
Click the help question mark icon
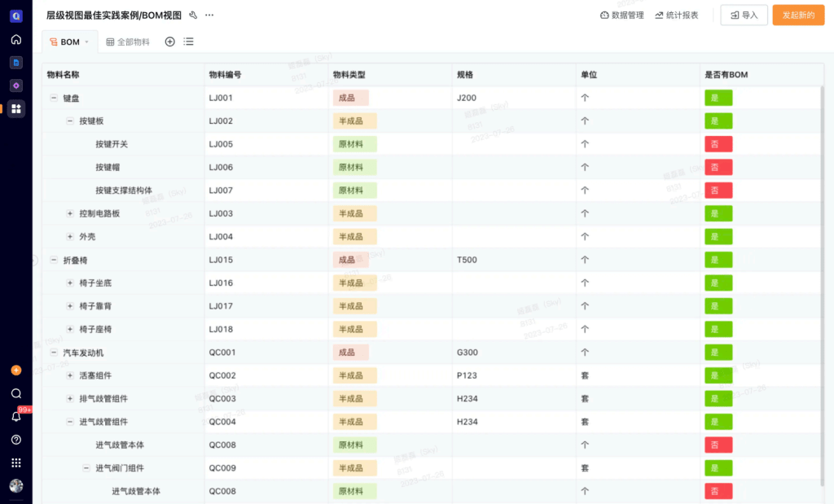(16, 440)
